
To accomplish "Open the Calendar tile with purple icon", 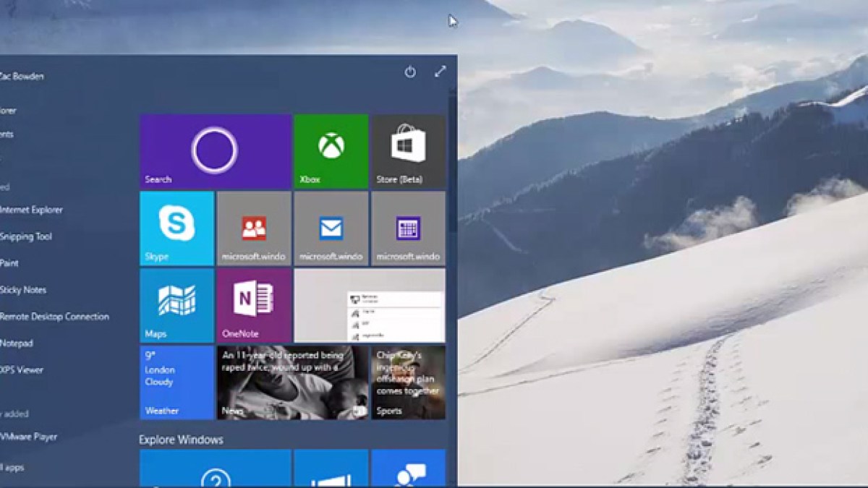I will 408,228.
